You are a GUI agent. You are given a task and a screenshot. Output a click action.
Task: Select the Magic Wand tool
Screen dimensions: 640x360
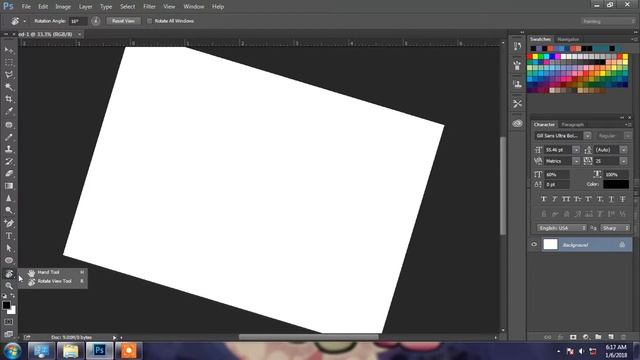point(9,87)
